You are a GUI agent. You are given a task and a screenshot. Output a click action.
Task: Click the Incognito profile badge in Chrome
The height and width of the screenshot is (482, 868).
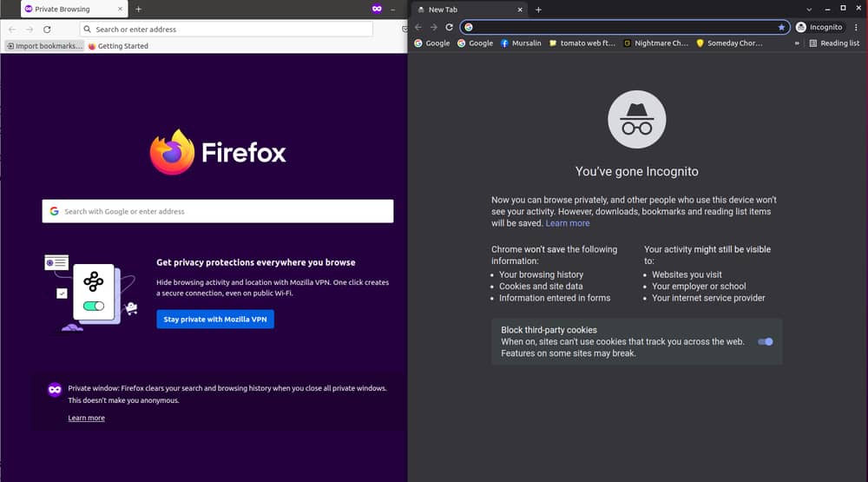[x=819, y=27]
